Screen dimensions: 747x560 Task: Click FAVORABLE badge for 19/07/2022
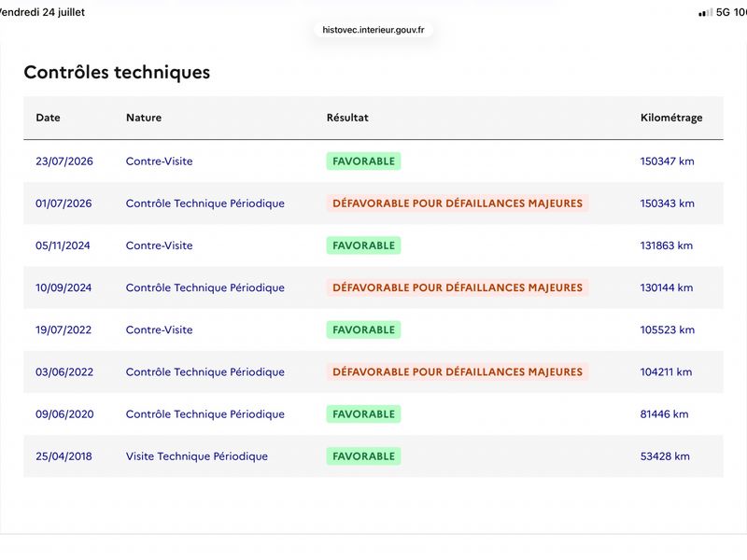[363, 330]
